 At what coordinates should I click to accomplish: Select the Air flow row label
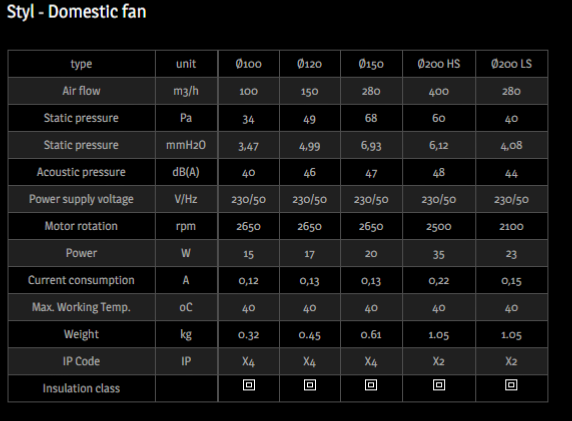point(81,91)
